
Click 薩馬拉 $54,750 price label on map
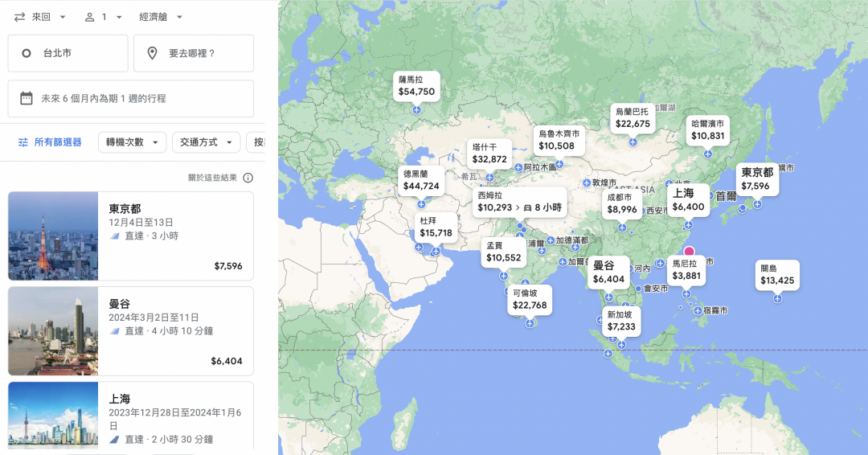point(416,86)
